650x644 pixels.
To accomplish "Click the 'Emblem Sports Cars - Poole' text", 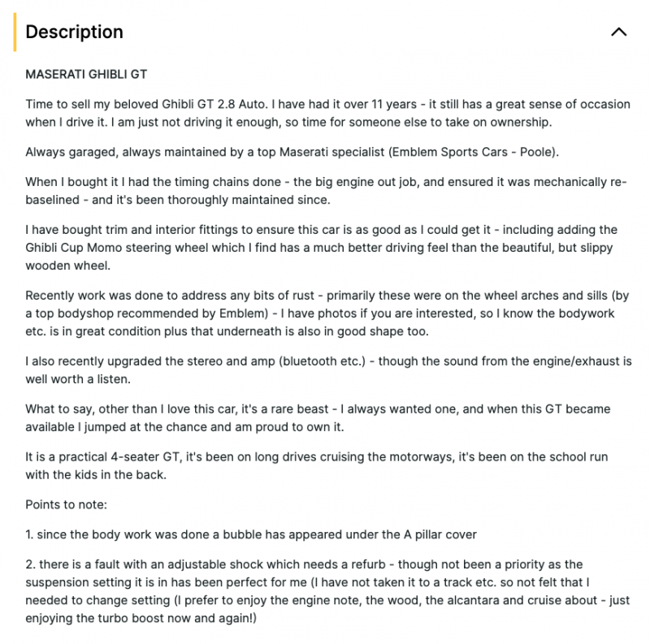I will point(474,152).
